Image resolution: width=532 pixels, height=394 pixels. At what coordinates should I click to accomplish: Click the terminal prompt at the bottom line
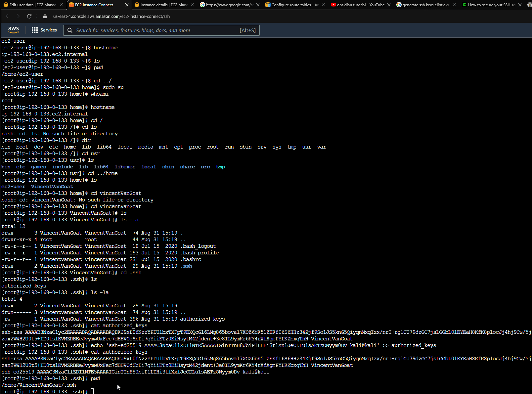pyautogui.click(x=92, y=391)
